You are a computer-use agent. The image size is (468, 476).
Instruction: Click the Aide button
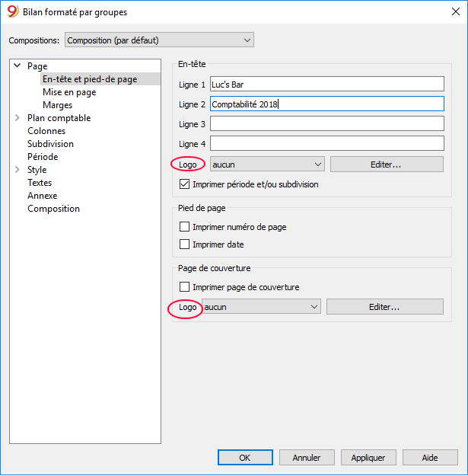430,458
